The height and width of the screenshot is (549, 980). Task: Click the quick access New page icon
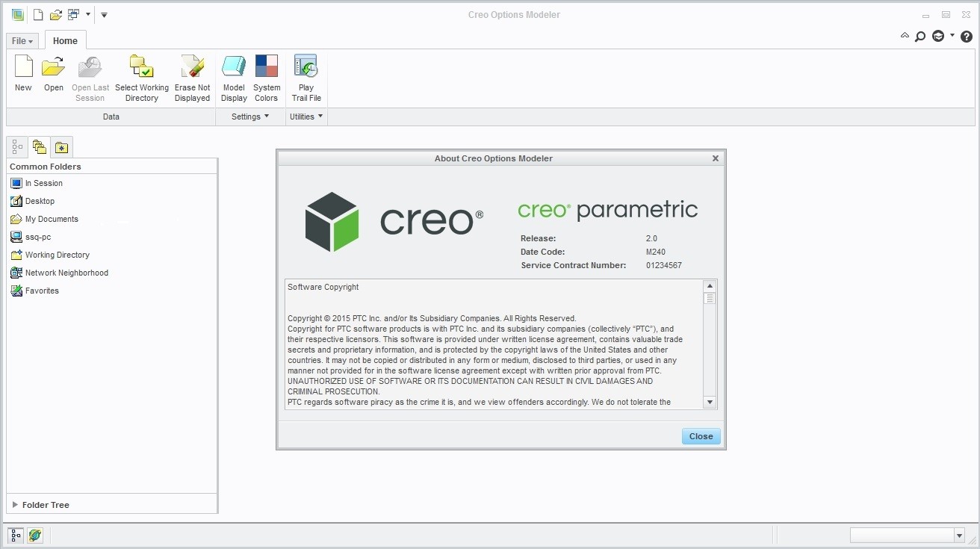point(38,14)
